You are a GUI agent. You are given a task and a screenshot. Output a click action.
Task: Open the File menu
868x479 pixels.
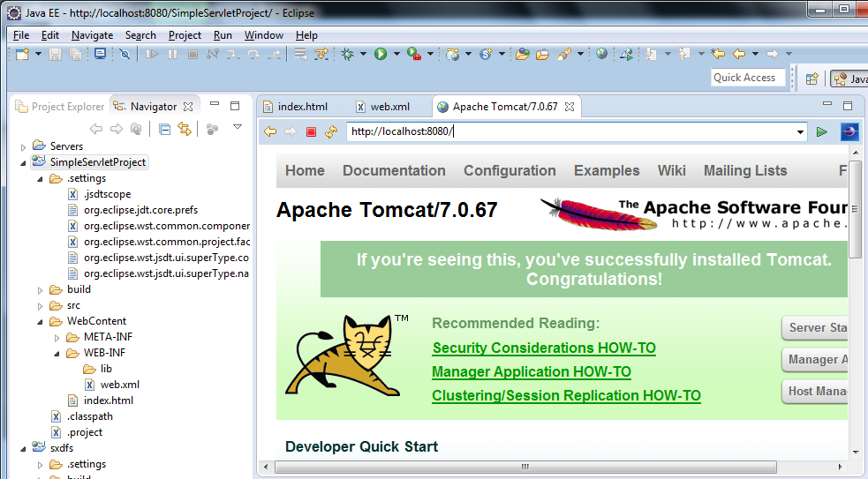pos(21,35)
